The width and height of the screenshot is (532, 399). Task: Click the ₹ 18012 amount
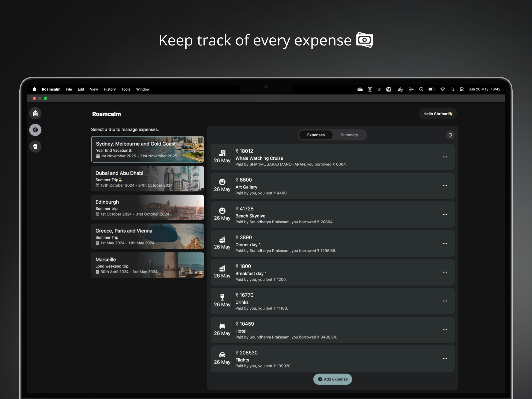pos(244,151)
